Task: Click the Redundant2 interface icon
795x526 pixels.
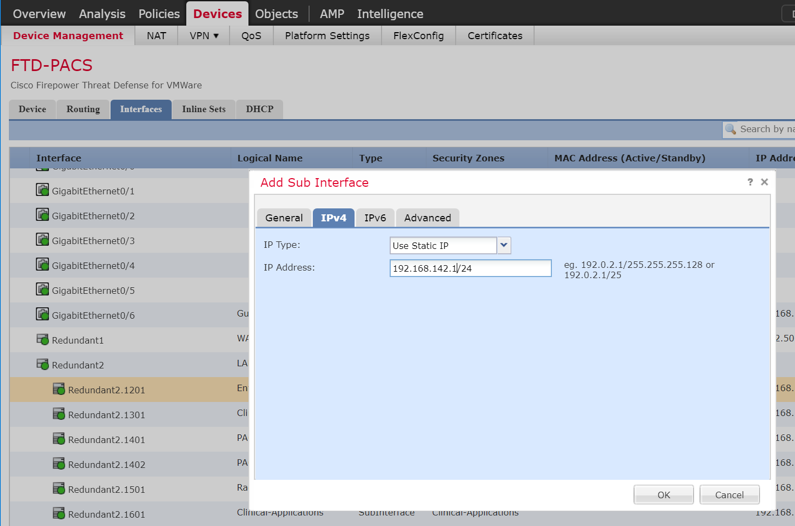Action: (43, 364)
